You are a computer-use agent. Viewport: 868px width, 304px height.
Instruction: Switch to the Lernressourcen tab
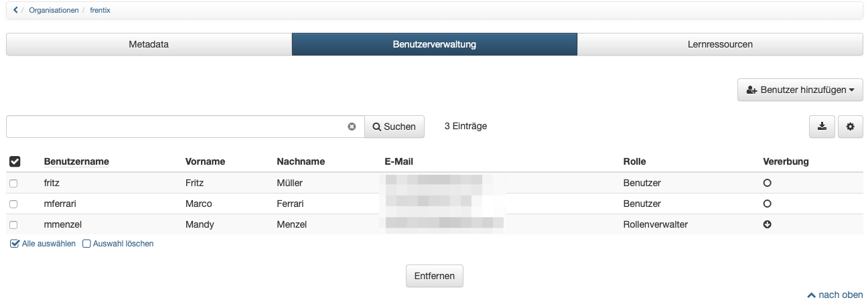click(x=720, y=44)
